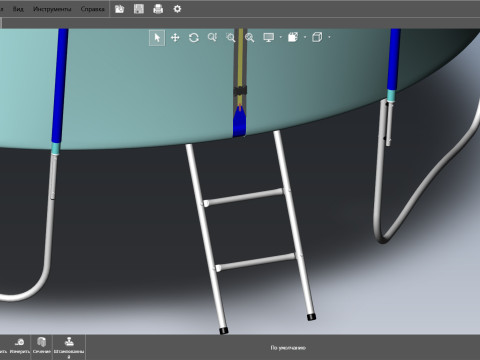Open the Справка menu

pyautogui.click(x=92, y=9)
